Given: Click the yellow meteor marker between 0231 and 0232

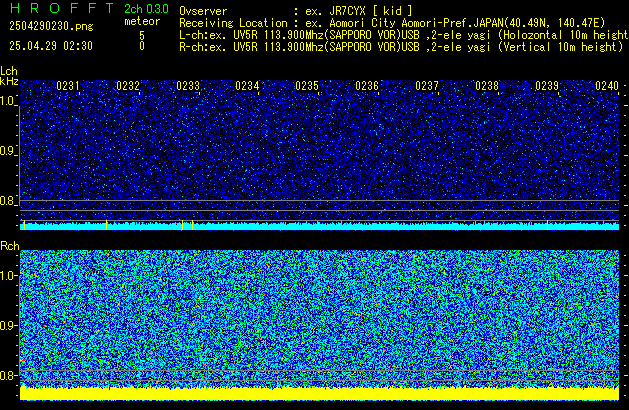Looking at the screenshot, I should pos(106,225).
